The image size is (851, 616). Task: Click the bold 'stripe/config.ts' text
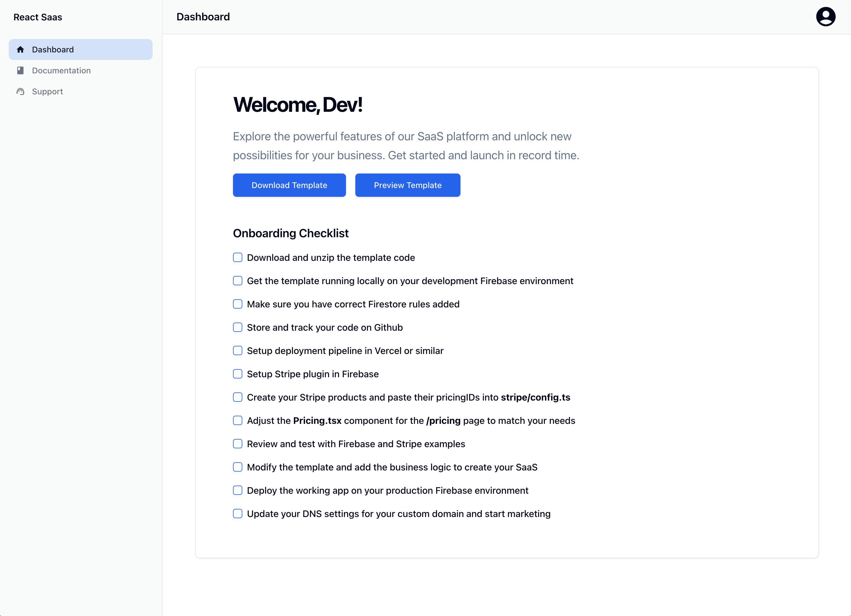(x=535, y=397)
